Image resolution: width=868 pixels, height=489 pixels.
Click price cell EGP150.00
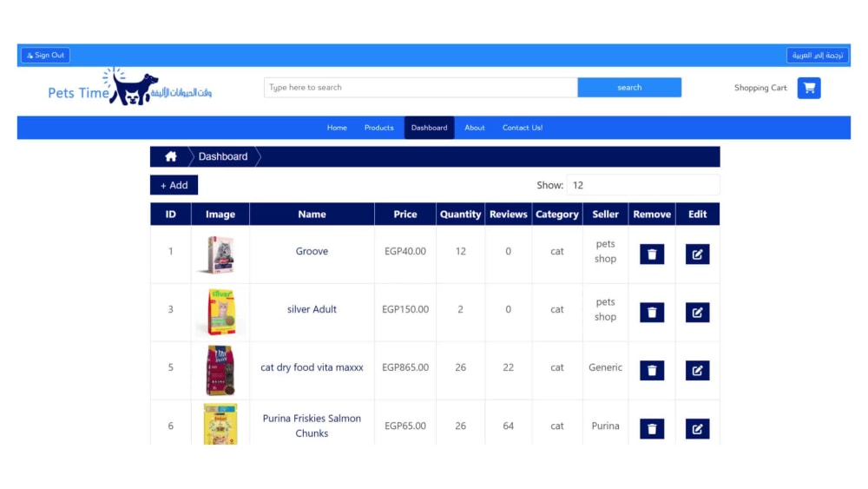coord(405,309)
